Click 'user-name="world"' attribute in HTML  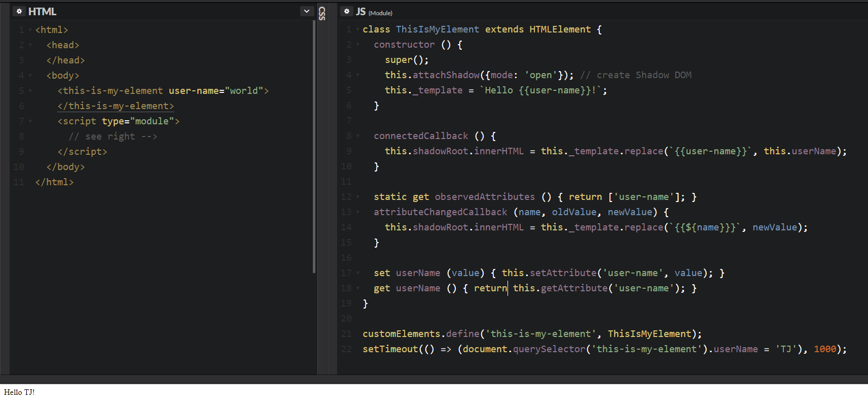pos(216,91)
